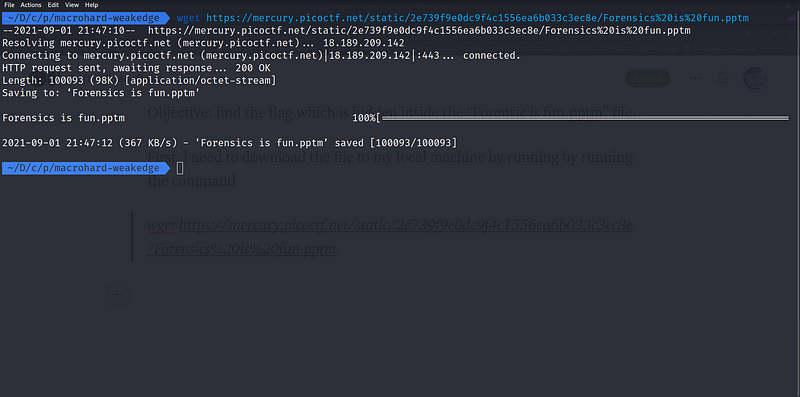Click the terminal cursor at empty prompt
This screenshot has height=397, width=800.
(180, 168)
